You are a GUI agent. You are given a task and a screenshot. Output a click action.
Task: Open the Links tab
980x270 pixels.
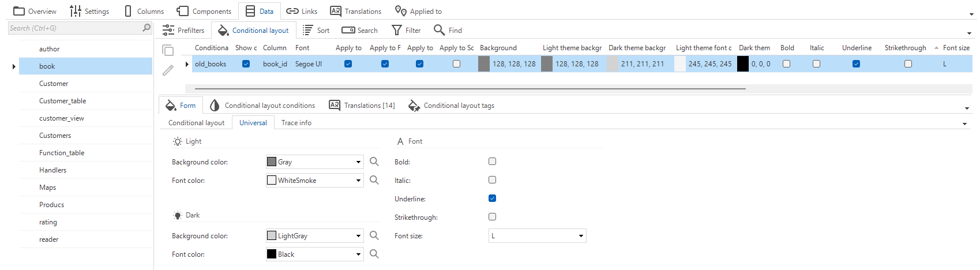pyautogui.click(x=302, y=11)
